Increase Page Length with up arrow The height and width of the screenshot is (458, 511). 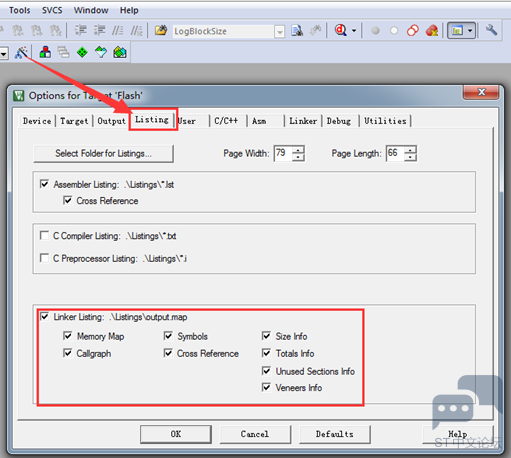410,150
